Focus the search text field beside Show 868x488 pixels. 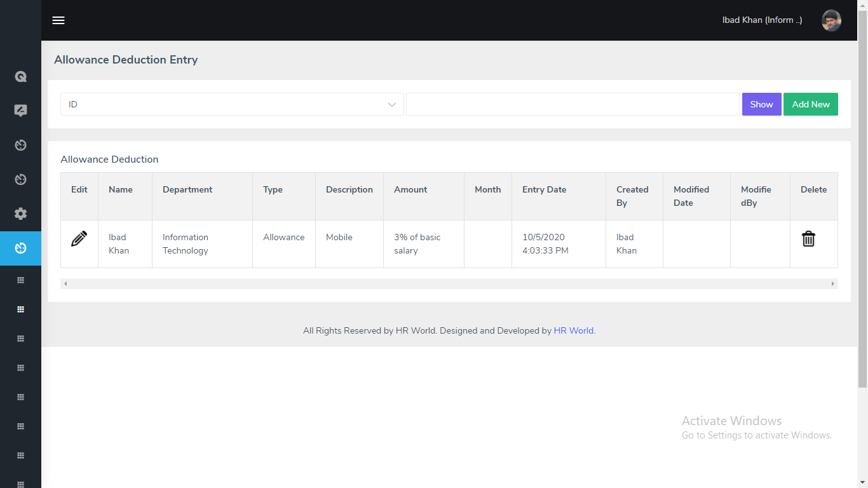pyautogui.click(x=573, y=104)
